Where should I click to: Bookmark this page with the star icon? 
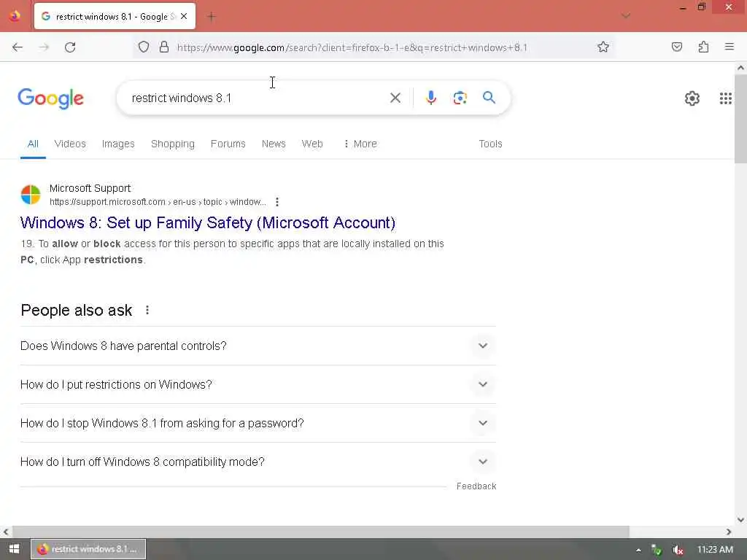click(603, 47)
